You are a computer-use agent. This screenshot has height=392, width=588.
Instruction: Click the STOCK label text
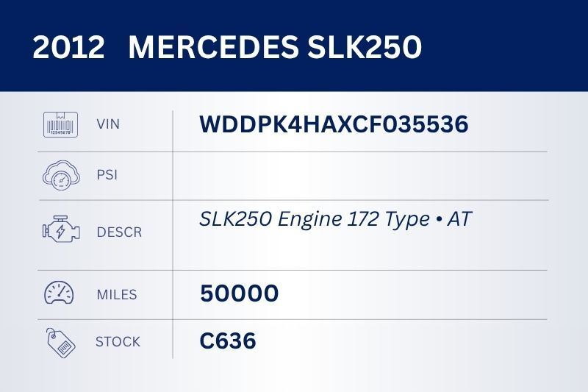point(118,342)
